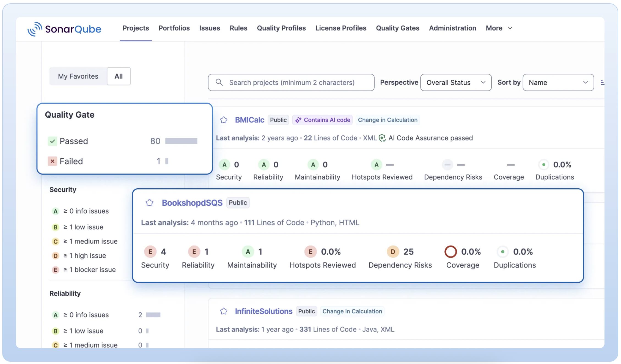Image resolution: width=621 pixels, height=364 pixels.
Task: Click BMICalc Change in Calculation badge
Action: point(388,120)
